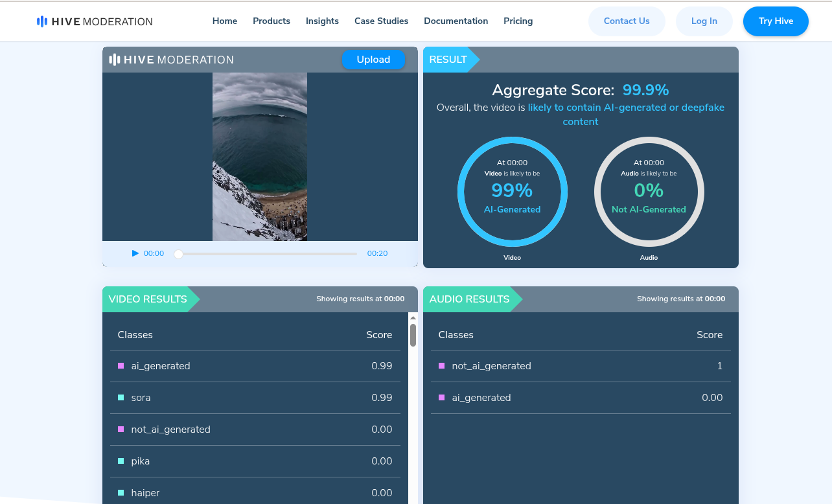Click the Audio 0% Not AI-Generated circle
The image size is (832, 504).
pos(649,192)
